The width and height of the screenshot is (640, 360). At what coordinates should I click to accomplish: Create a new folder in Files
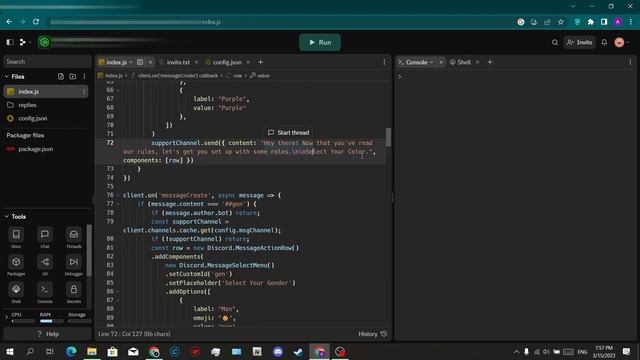(72, 77)
